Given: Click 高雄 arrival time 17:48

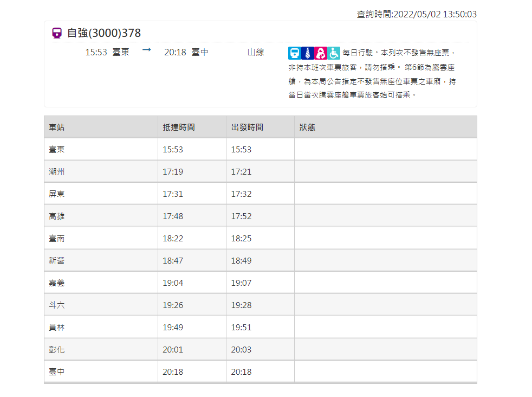Looking at the screenshot, I should click(173, 216).
